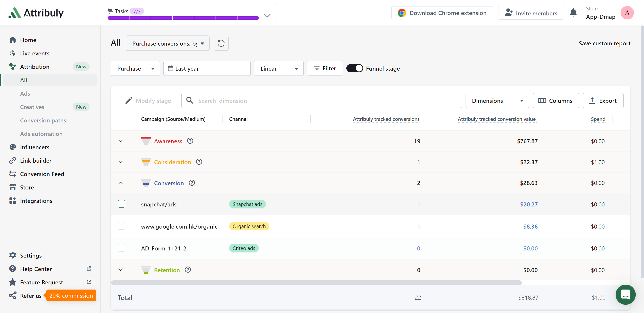This screenshot has height=313, width=644.
Task: Toggle the Funnel stage switch on
Action: (354, 68)
